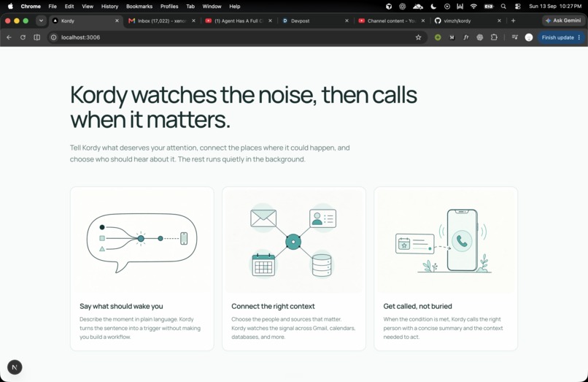
Task: Click the Finish update button
Action: click(x=560, y=37)
